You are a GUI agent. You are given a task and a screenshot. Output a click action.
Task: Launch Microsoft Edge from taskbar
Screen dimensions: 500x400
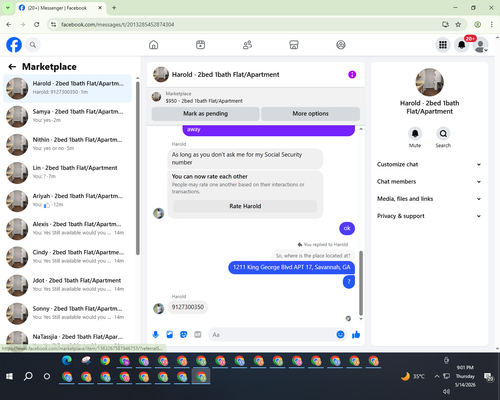click(67, 361)
